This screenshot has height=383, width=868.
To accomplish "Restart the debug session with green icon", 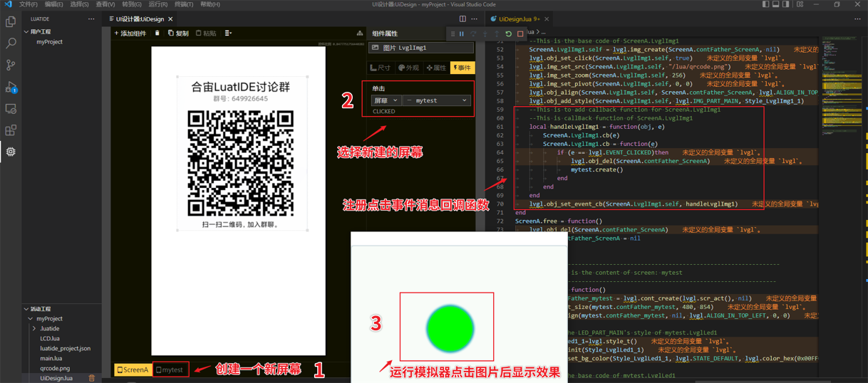I will click(x=508, y=33).
